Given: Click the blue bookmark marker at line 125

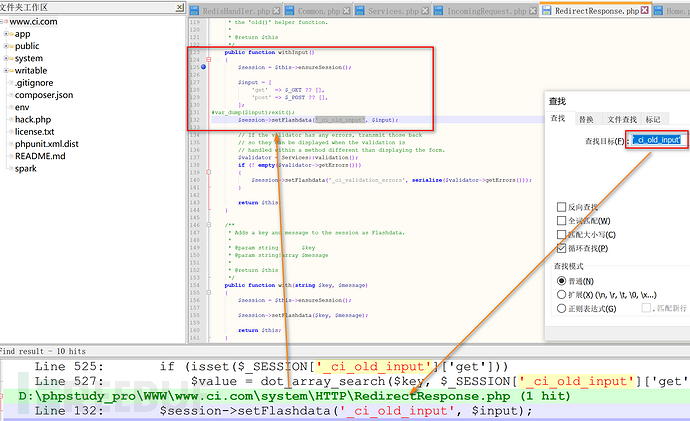Looking at the screenshot, I should 203,67.
